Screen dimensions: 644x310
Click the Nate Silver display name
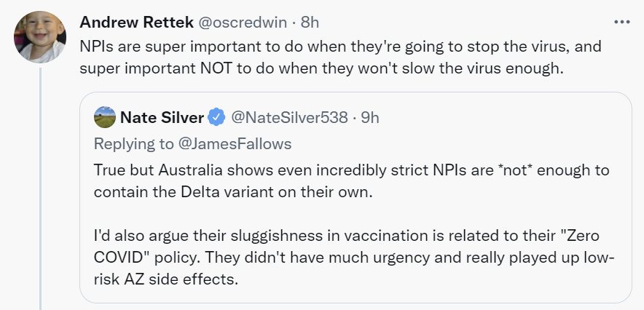coord(160,116)
